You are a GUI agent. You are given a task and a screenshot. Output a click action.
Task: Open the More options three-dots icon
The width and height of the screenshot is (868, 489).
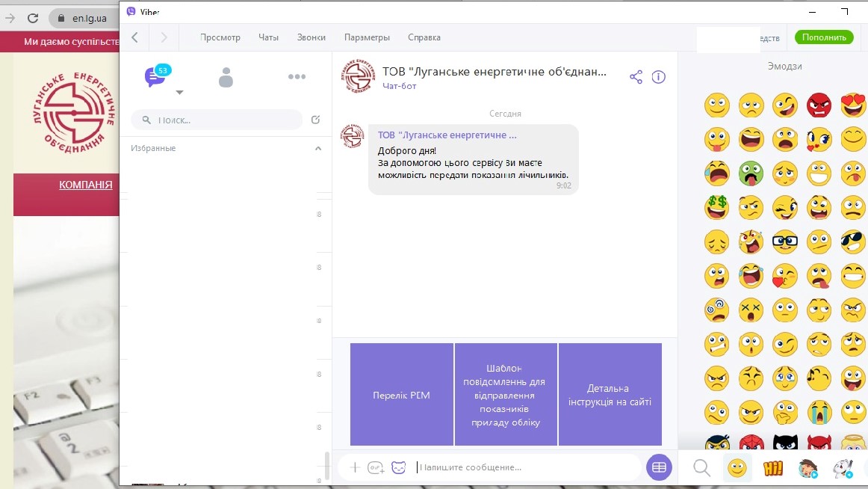(297, 76)
